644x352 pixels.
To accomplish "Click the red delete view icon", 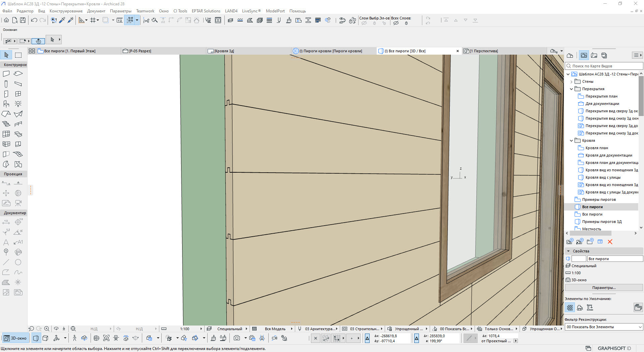I will (x=610, y=242).
